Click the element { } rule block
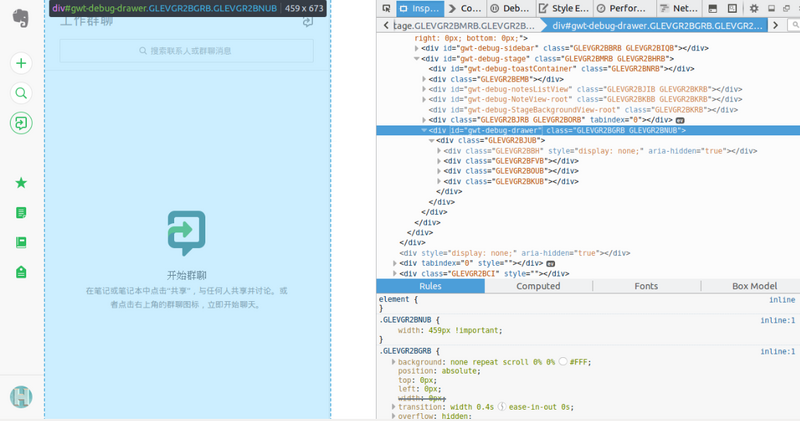 pyautogui.click(x=588, y=304)
